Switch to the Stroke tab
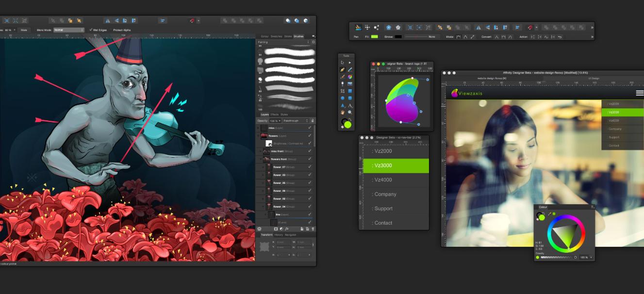The height and width of the screenshot is (294, 644). [288, 36]
